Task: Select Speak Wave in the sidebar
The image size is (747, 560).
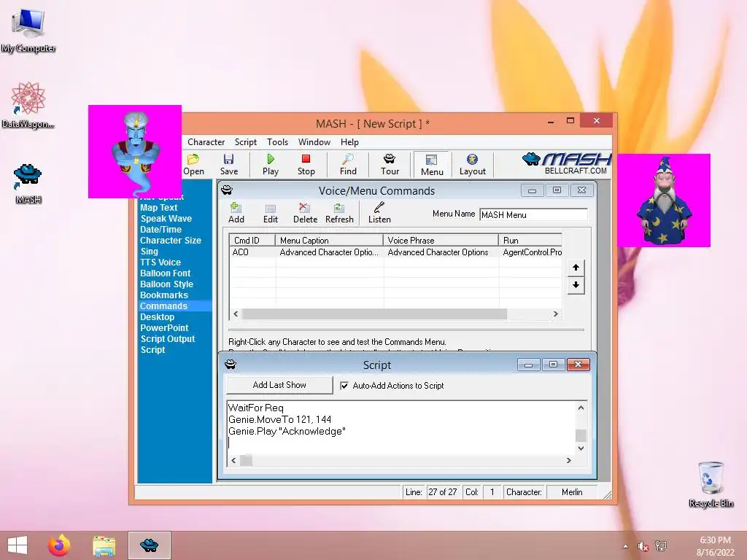Action: coord(166,219)
